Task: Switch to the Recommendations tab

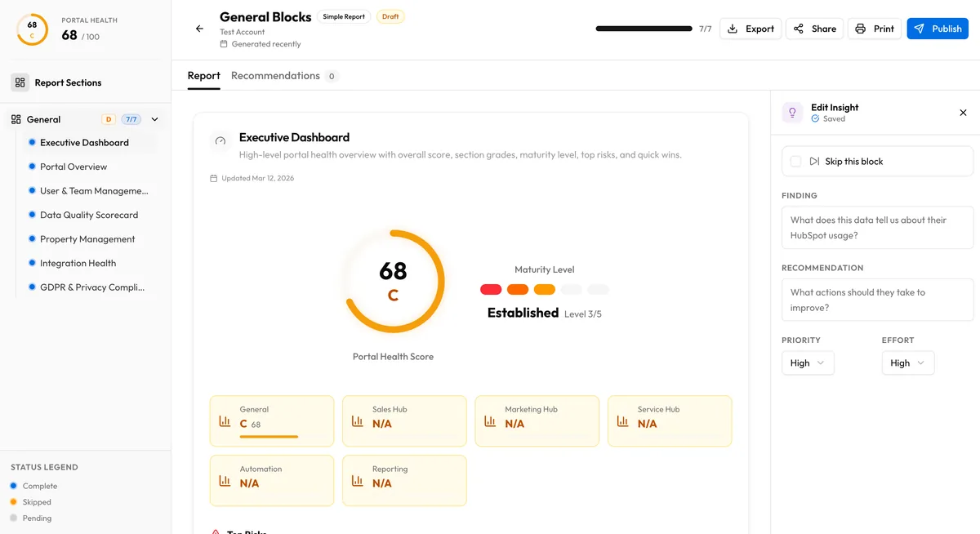Action: [x=276, y=75]
